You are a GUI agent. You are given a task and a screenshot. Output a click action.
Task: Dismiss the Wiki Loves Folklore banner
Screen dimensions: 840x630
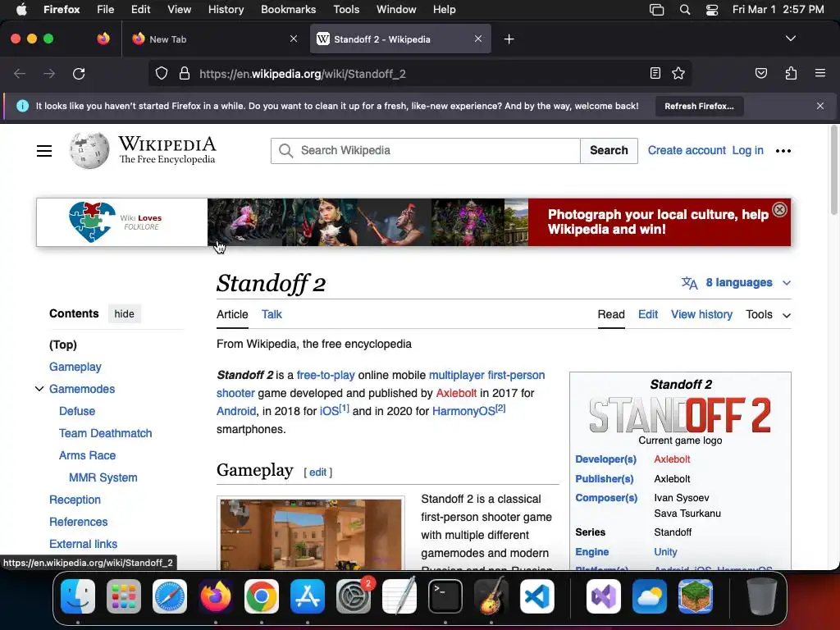[779, 209]
